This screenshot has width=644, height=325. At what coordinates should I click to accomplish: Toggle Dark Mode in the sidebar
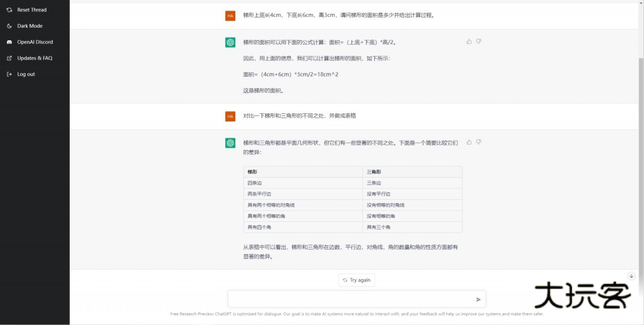(x=30, y=26)
